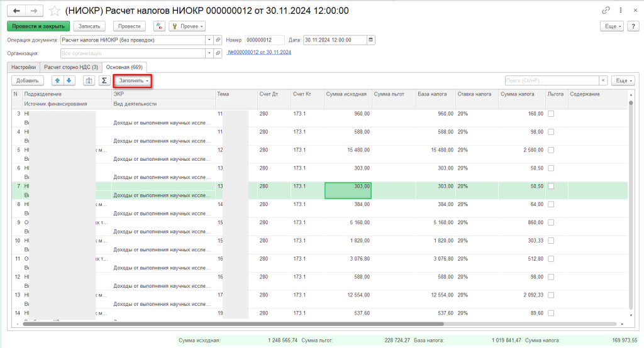
Task: Open help with the question mark button
Action: tap(633, 26)
